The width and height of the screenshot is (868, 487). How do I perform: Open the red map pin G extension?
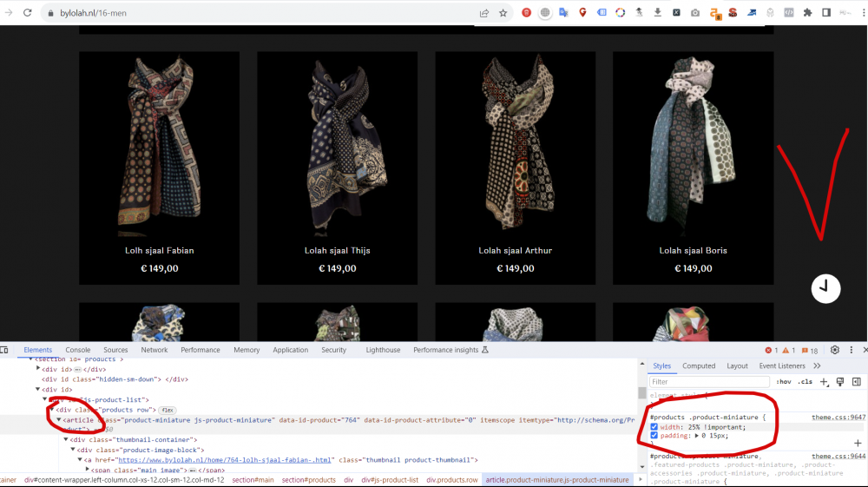582,12
